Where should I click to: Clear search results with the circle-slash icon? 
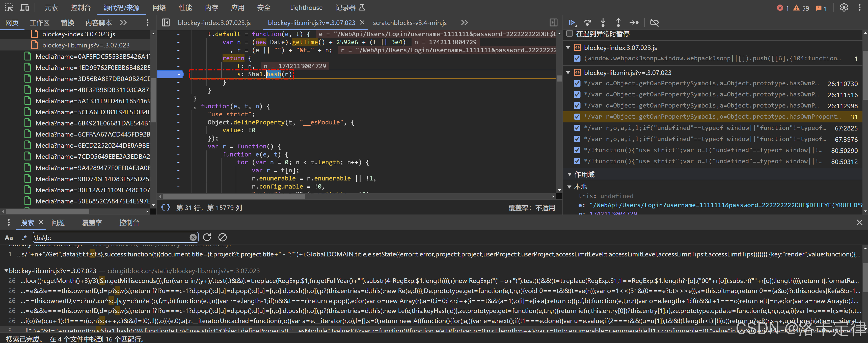pyautogui.click(x=222, y=238)
